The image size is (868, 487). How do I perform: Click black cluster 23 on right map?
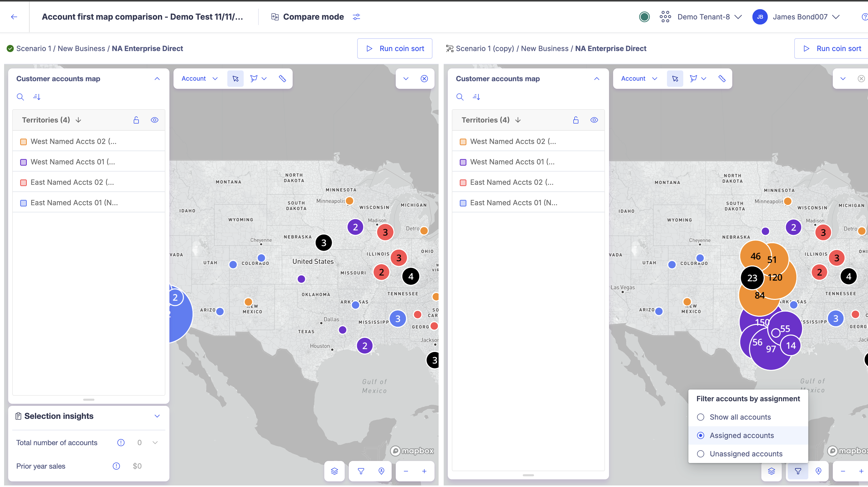click(x=752, y=278)
